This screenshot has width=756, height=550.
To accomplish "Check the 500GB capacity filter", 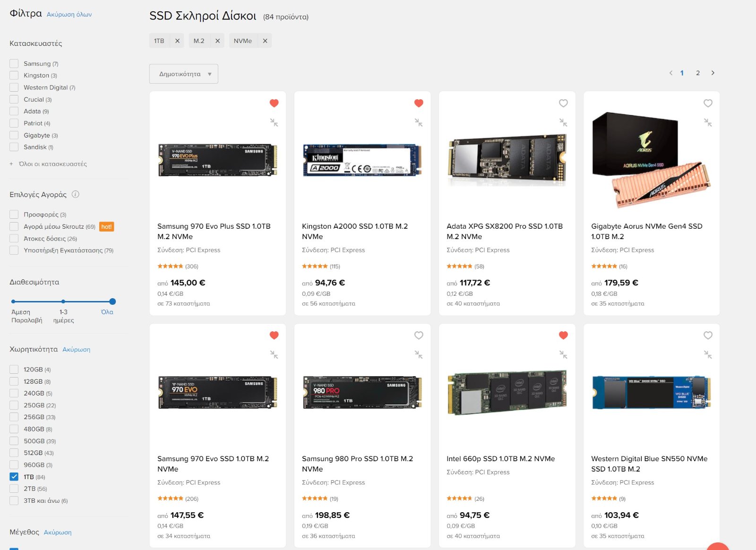I will pos(14,441).
